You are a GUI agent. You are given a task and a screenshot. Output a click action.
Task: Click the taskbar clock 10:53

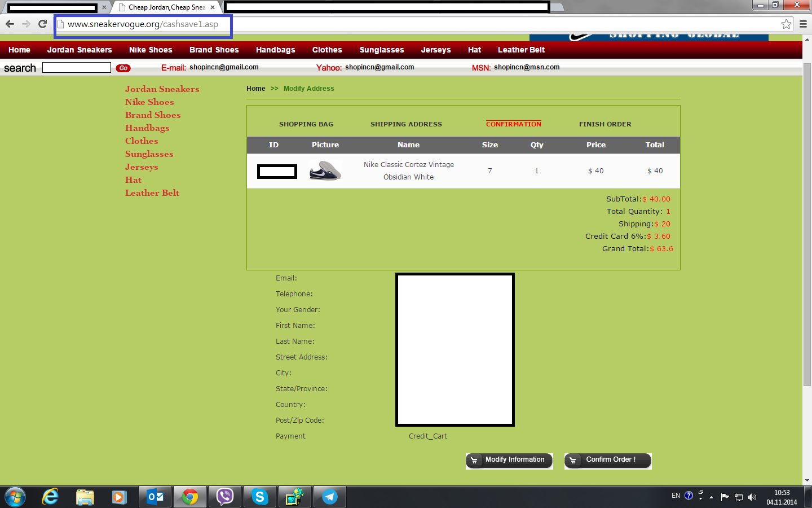(x=782, y=493)
